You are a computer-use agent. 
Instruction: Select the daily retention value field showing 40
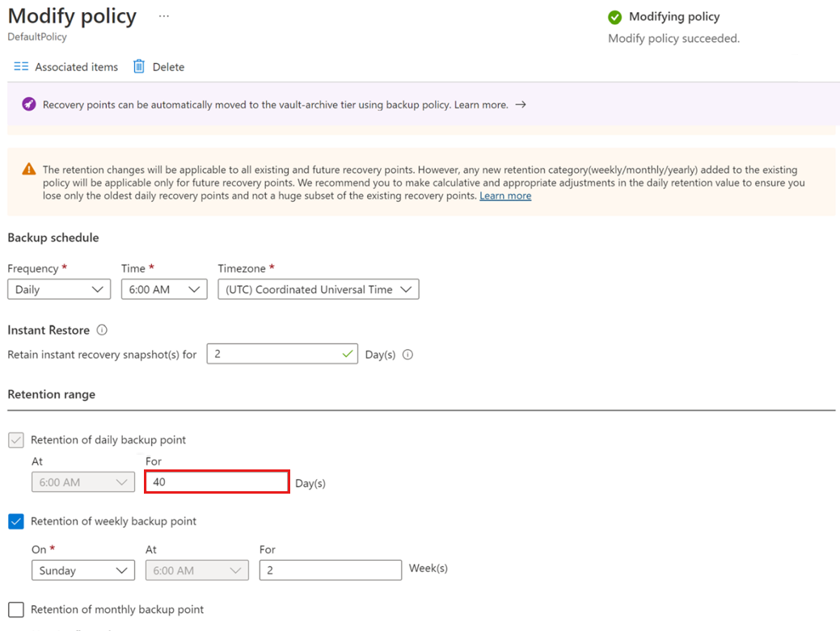(x=216, y=481)
